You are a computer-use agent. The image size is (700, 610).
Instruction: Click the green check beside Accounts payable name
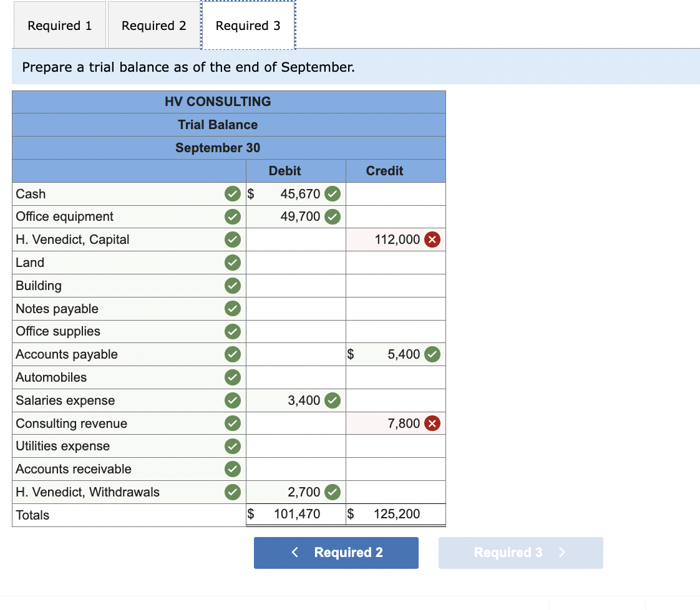pyautogui.click(x=233, y=354)
